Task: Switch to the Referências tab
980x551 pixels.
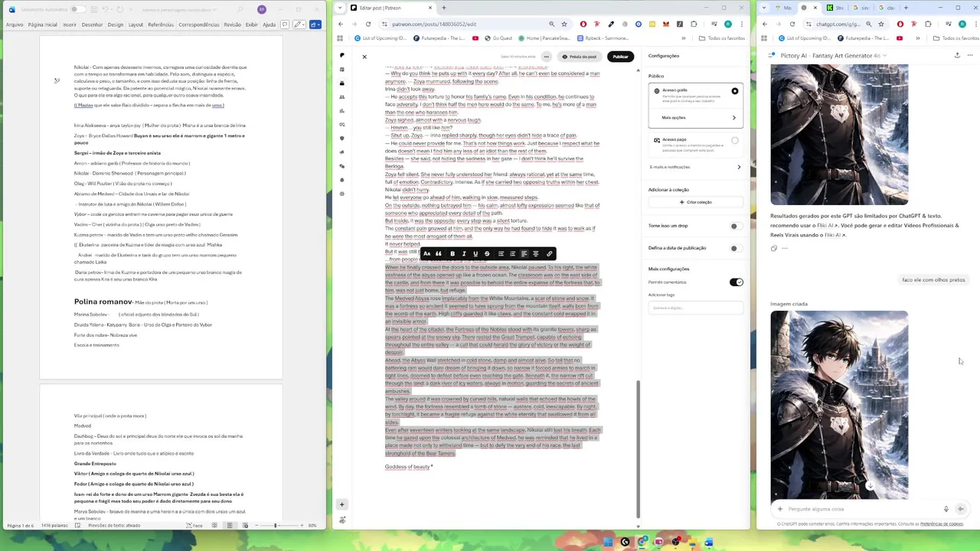Action: (x=161, y=24)
